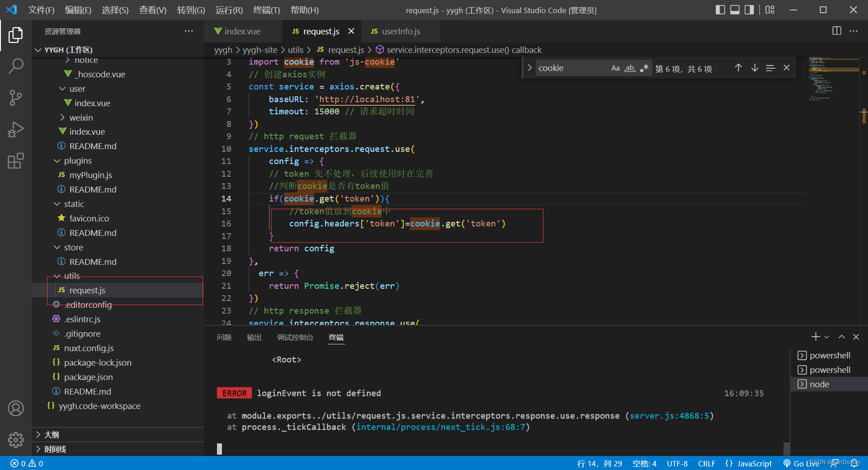Open the Manage gear icon
Viewport: 868px width, 470px height.
click(15, 439)
